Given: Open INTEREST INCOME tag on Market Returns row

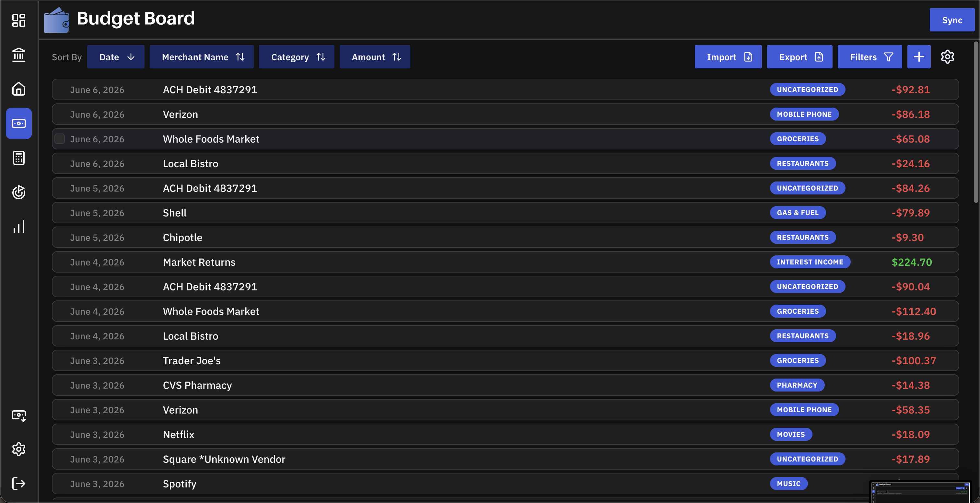Looking at the screenshot, I should (810, 262).
